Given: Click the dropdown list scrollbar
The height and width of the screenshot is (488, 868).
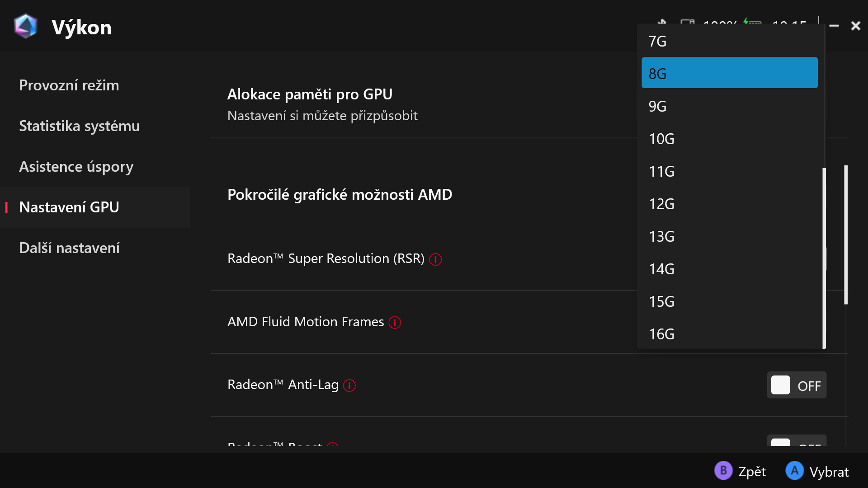Looking at the screenshot, I should coord(824,258).
